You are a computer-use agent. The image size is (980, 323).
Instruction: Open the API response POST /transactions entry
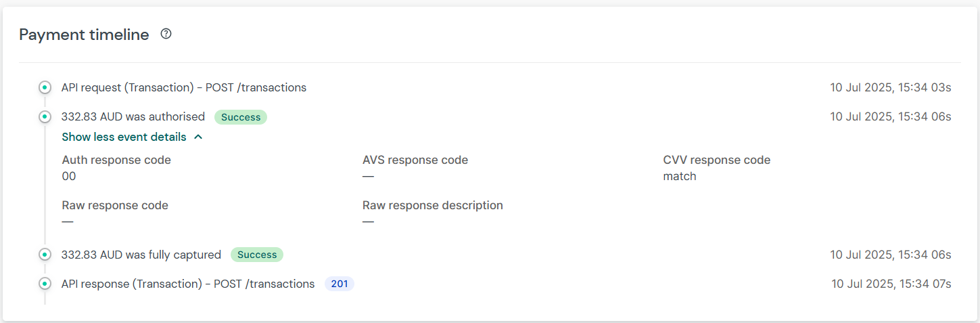(188, 284)
